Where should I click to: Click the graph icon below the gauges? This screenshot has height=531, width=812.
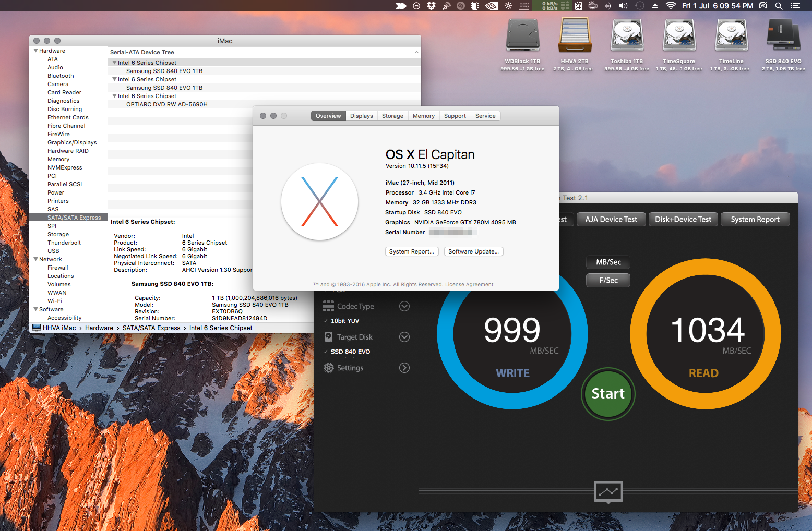(x=608, y=491)
